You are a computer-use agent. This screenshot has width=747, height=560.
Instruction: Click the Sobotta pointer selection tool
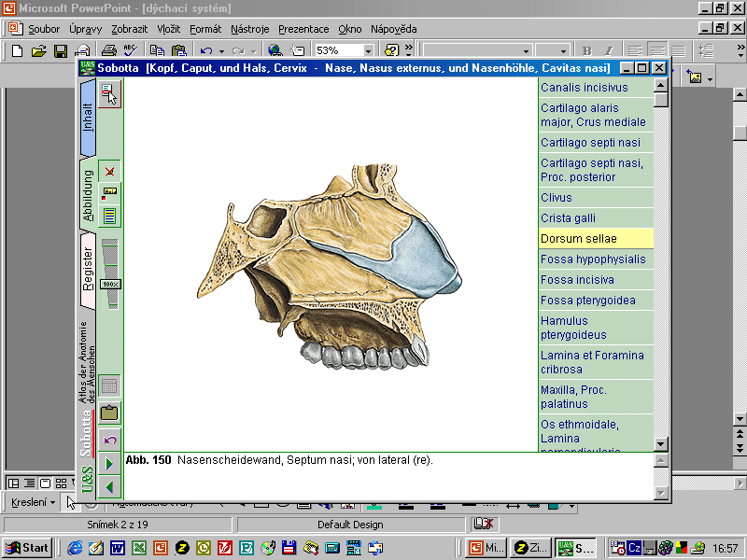[109, 93]
